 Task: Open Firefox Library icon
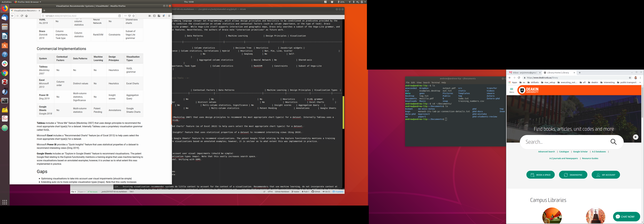(150, 16)
